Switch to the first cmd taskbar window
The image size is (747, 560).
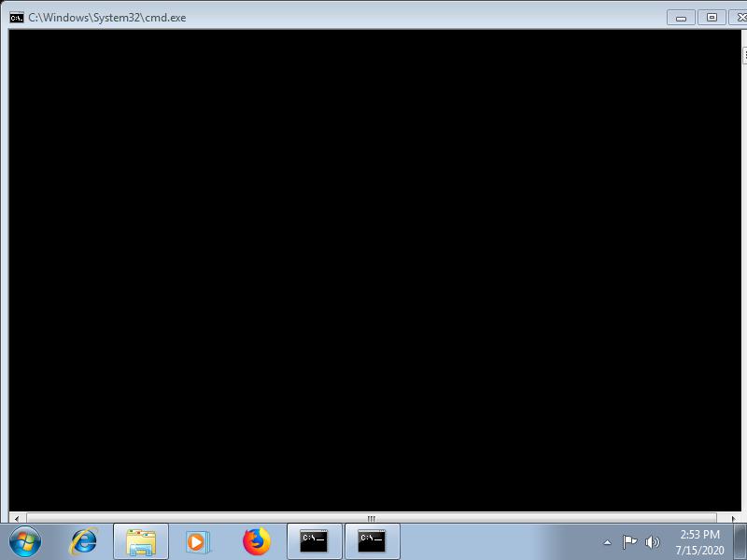pos(314,542)
